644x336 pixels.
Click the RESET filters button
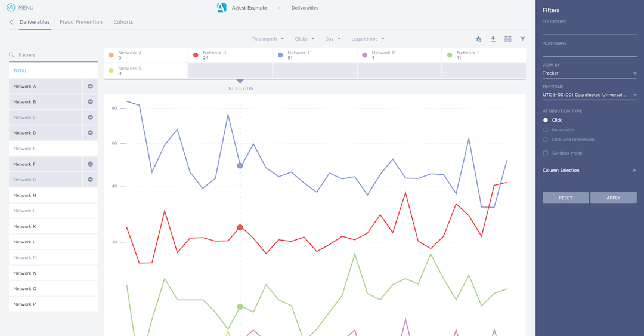pos(565,198)
